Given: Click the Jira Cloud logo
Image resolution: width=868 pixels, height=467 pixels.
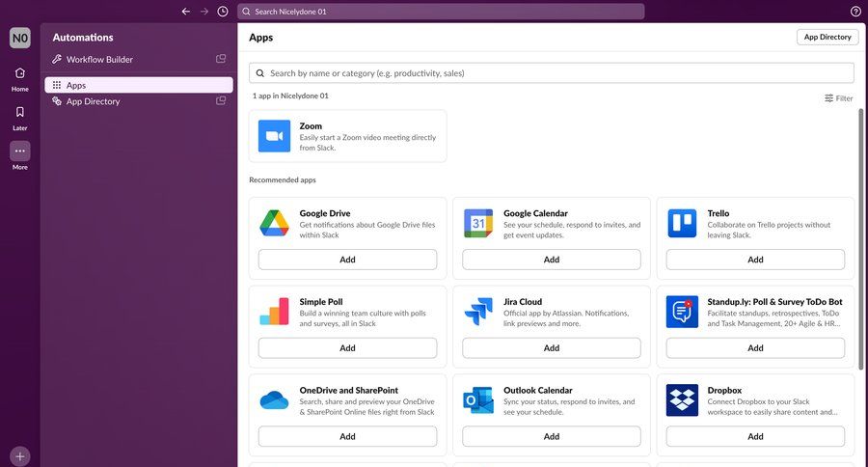Looking at the screenshot, I should 478,312.
